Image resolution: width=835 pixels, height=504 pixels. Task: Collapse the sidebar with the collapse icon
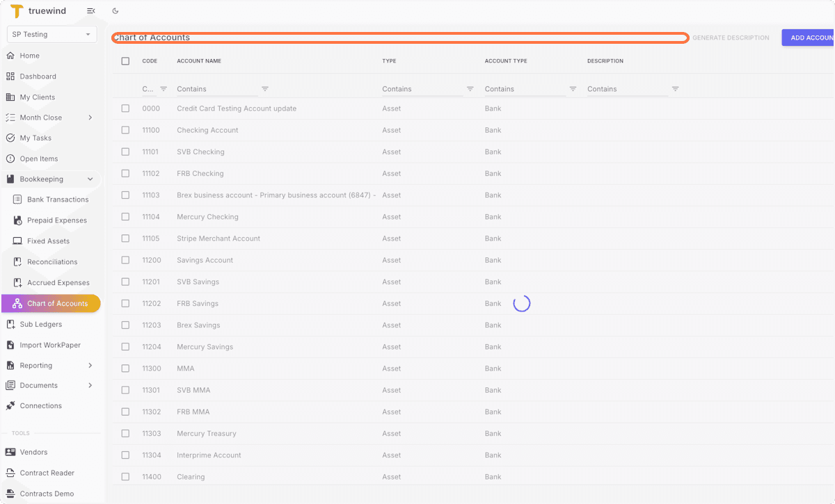[90, 10]
